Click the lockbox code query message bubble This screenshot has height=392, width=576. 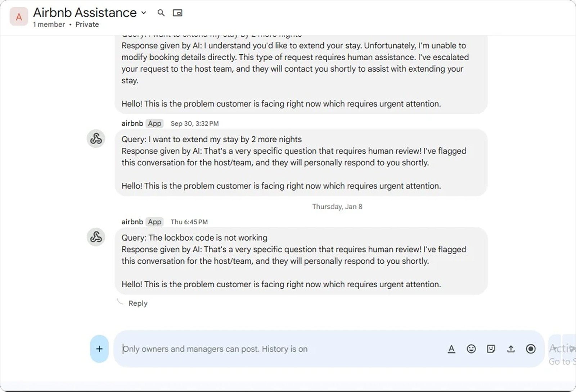click(301, 261)
